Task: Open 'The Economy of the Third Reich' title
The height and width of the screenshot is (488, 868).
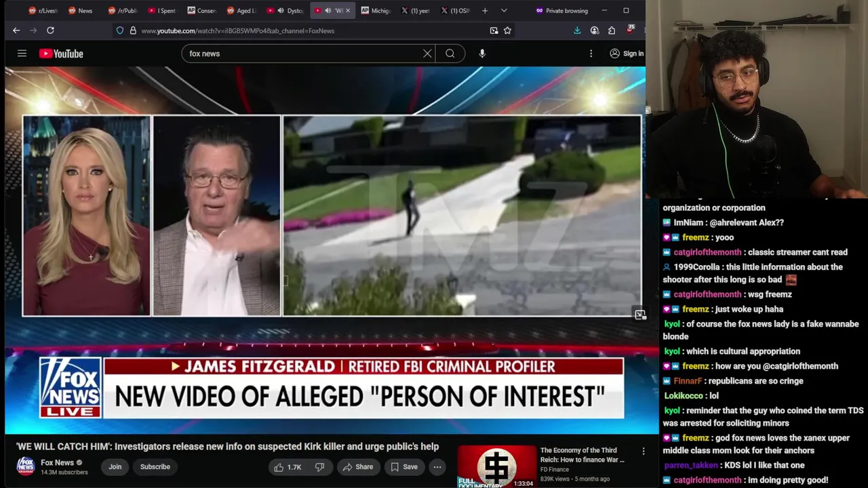Action: [x=582, y=455]
